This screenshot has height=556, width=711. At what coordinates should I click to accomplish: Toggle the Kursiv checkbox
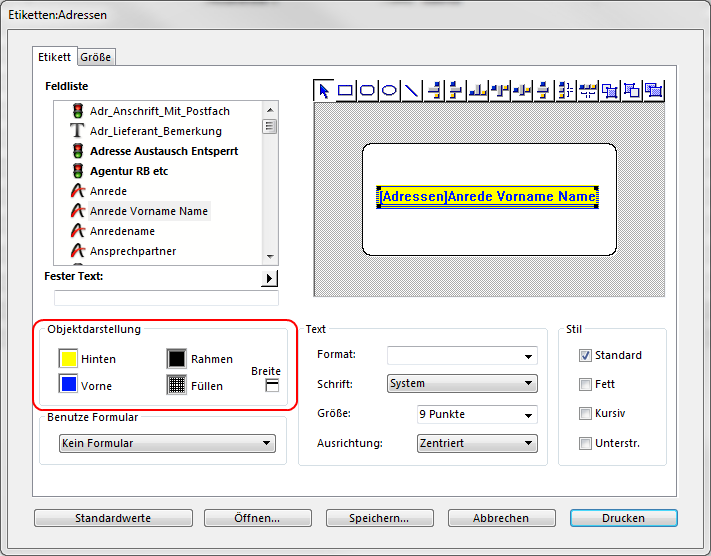[x=585, y=413]
